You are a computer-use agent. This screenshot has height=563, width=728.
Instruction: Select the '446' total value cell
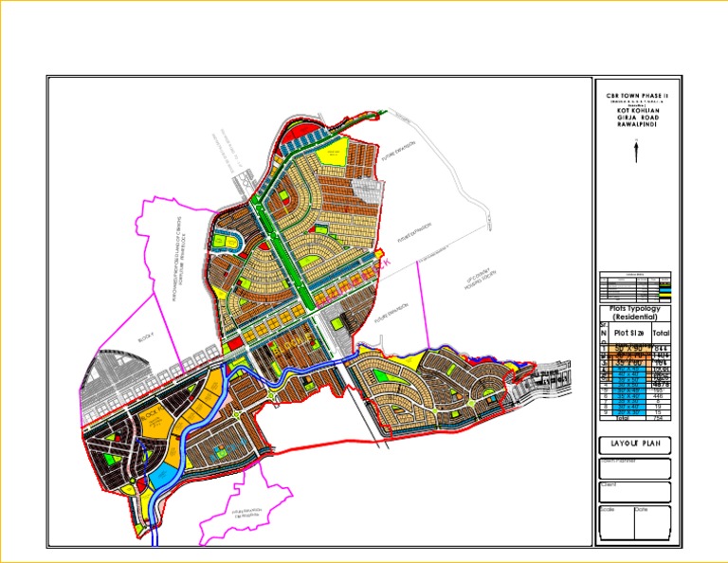point(658,396)
